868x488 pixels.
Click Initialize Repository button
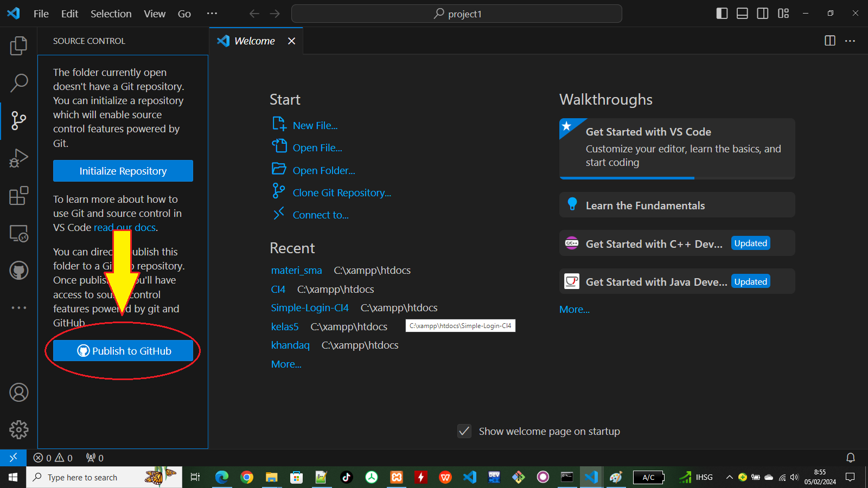123,171
